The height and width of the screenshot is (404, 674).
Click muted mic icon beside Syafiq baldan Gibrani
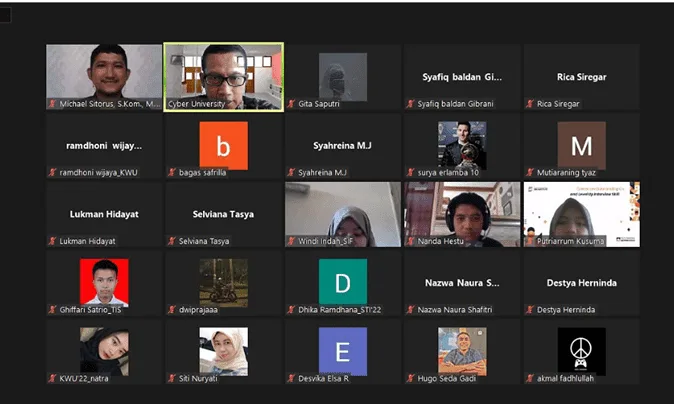411,104
